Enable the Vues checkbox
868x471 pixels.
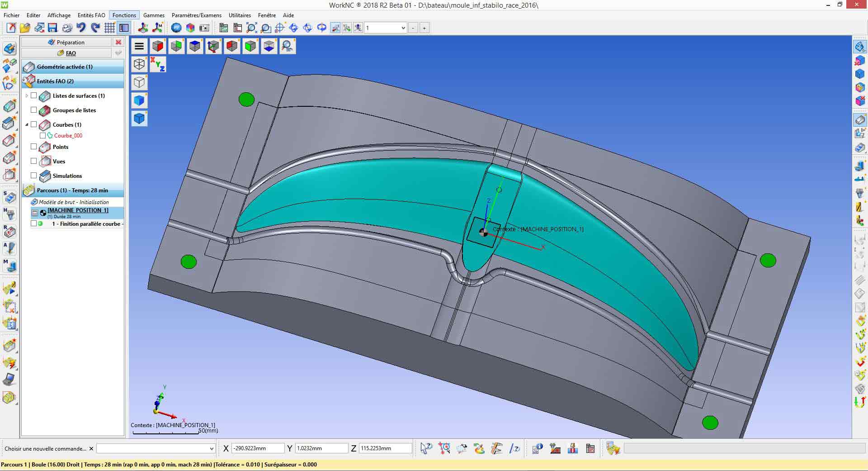click(34, 161)
